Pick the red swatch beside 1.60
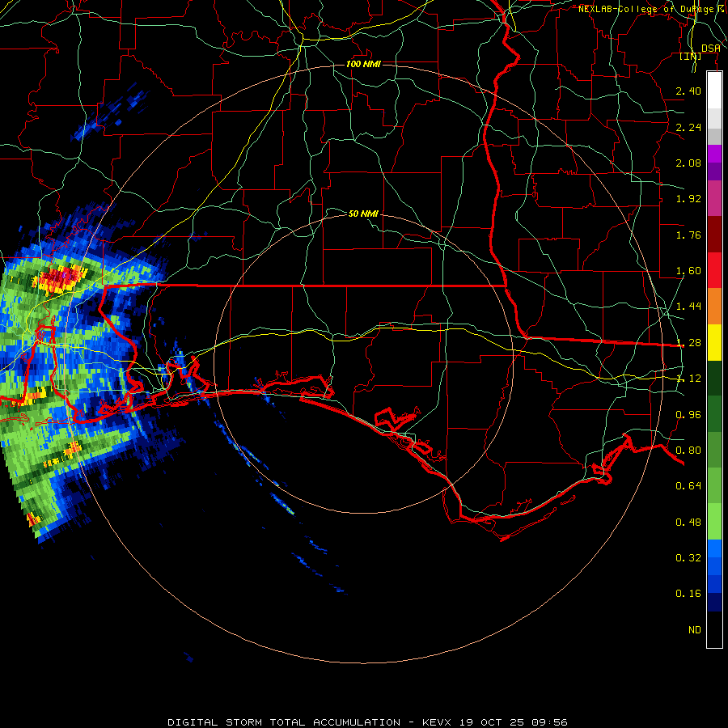Screen dimensions: 728x728 [x=714, y=270]
